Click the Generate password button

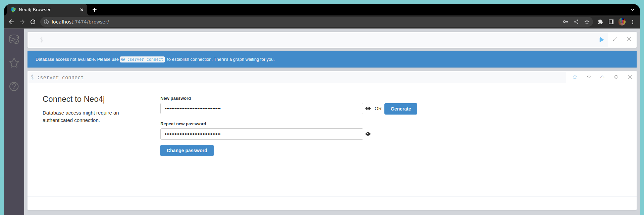pos(401,109)
